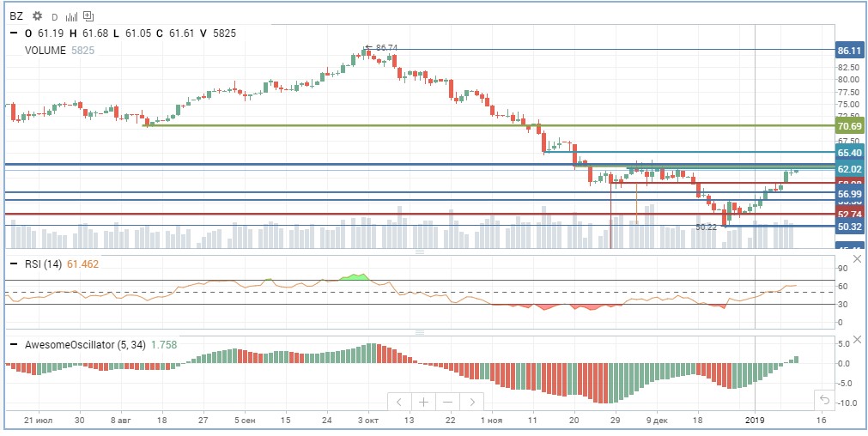Collapse the RSI (14) legend
Screen dimensions: 868x436
[13, 264]
